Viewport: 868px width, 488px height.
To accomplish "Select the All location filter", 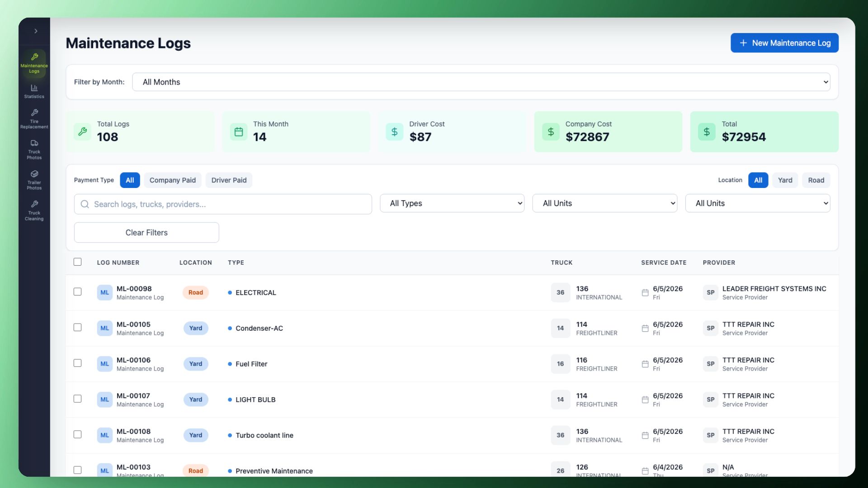I will click(758, 180).
